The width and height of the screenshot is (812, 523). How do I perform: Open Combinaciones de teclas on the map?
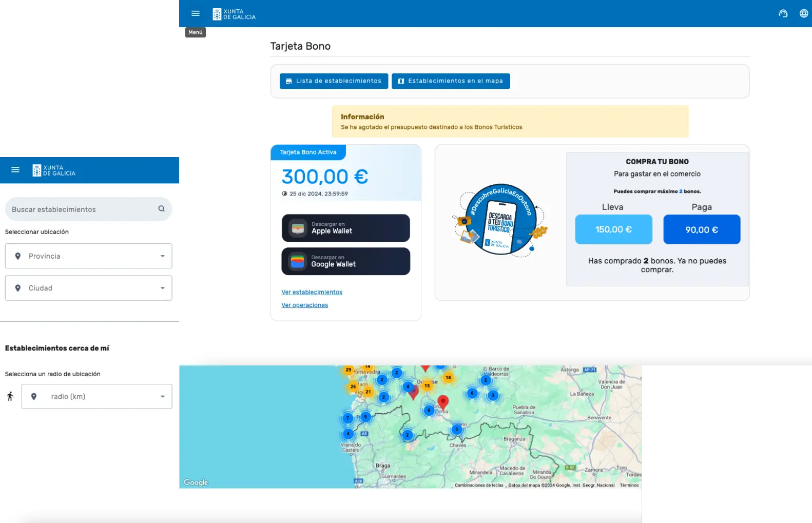click(479, 485)
